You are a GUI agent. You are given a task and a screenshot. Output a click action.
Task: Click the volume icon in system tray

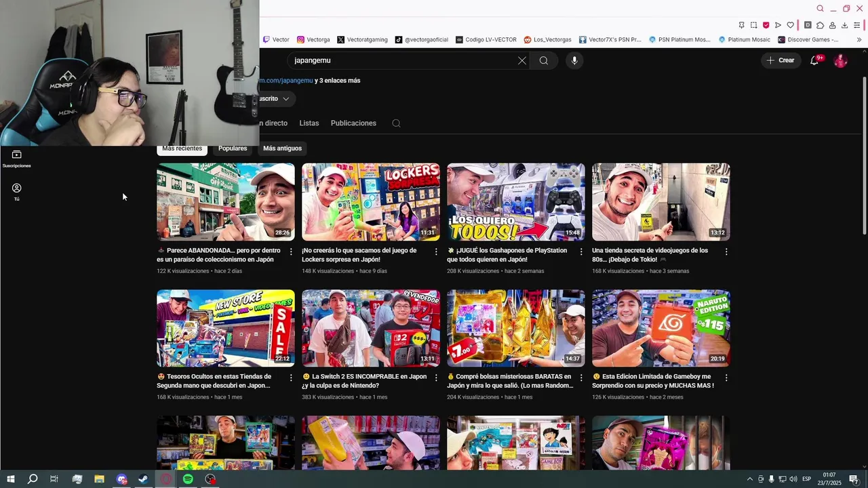(793, 479)
